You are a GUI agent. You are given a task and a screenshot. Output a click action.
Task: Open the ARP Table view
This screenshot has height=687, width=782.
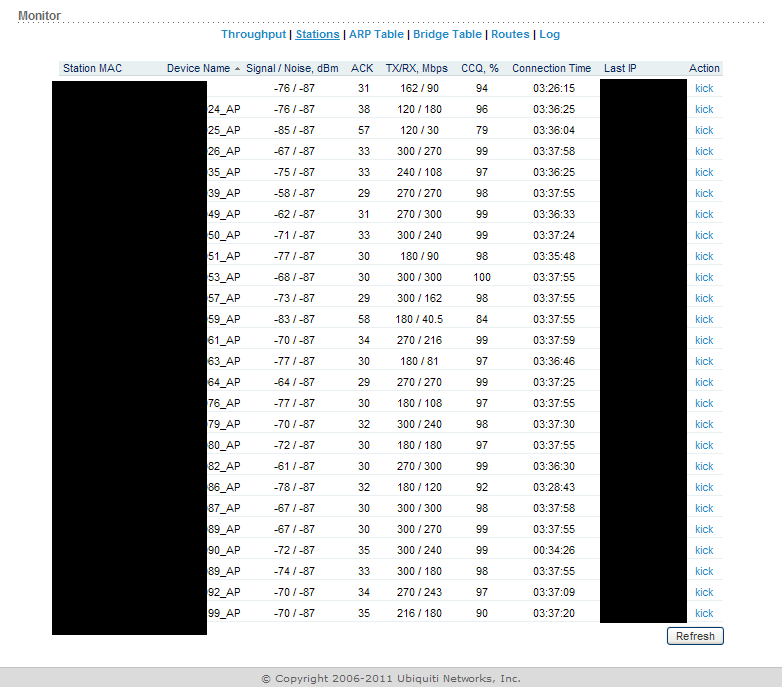tap(376, 34)
